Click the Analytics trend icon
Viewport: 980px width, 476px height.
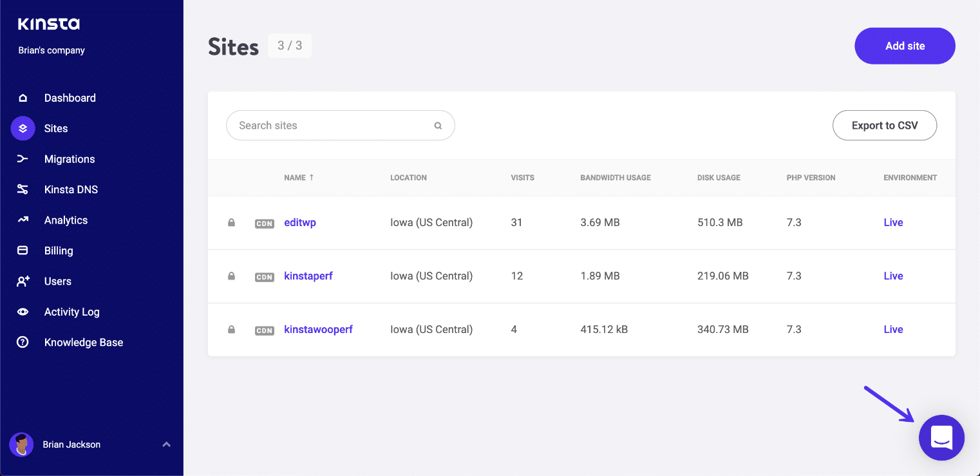coord(23,220)
